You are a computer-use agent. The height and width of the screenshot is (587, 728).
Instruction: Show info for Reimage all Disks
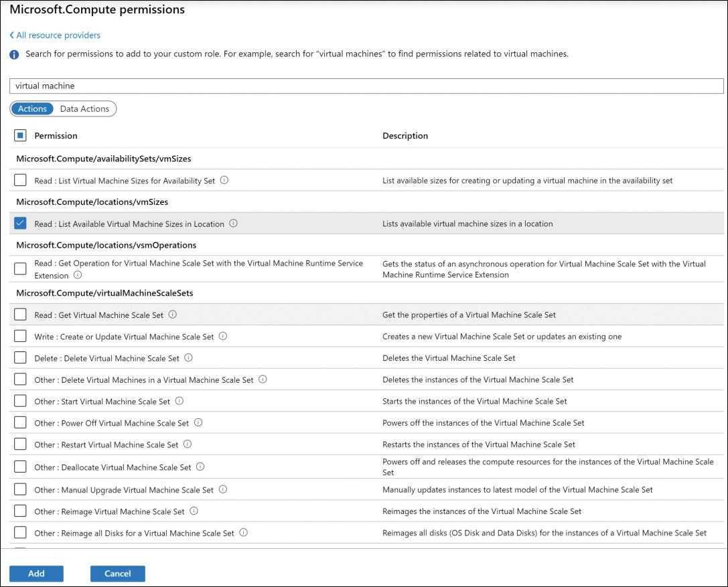click(243, 532)
